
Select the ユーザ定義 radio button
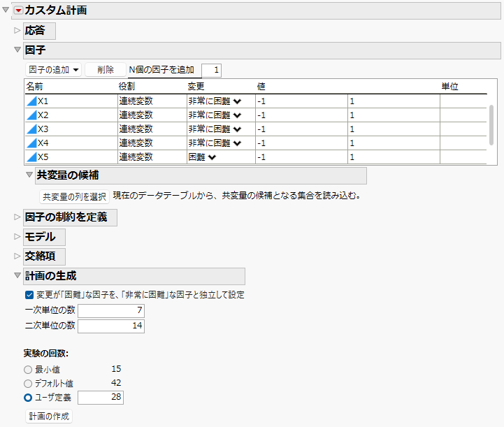[x=28, y=398]
